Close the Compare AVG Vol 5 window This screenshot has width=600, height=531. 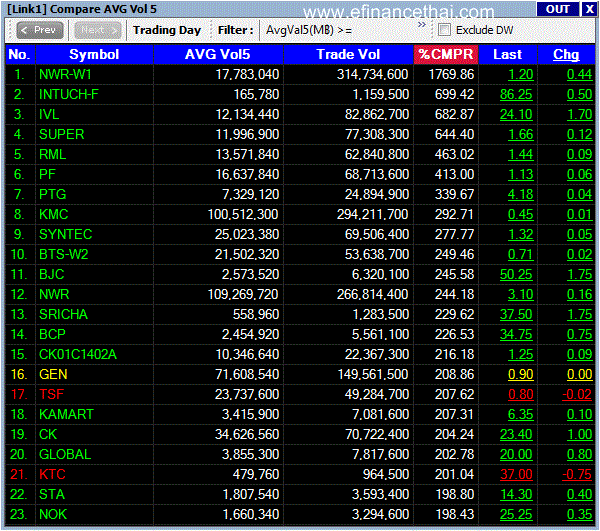click(589, 9)
